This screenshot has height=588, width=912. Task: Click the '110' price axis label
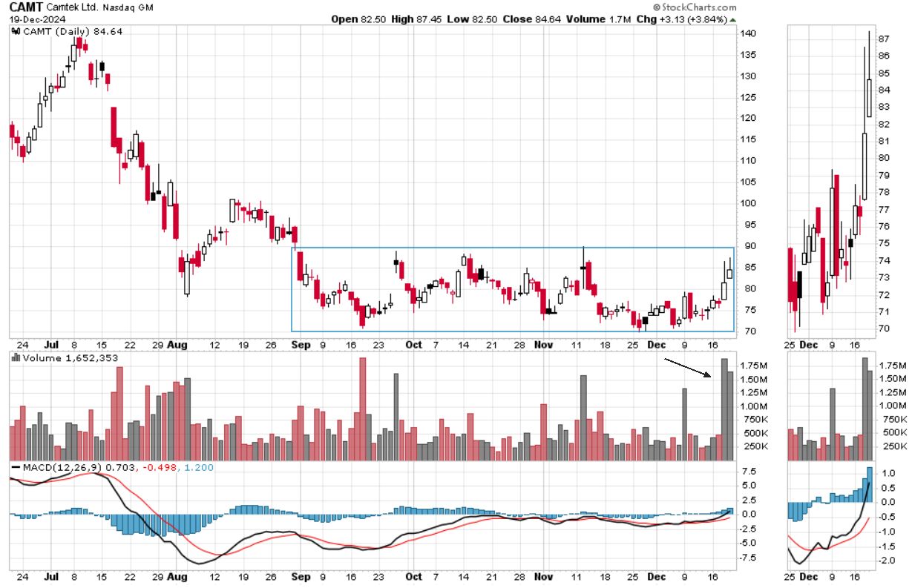(747, 160)
